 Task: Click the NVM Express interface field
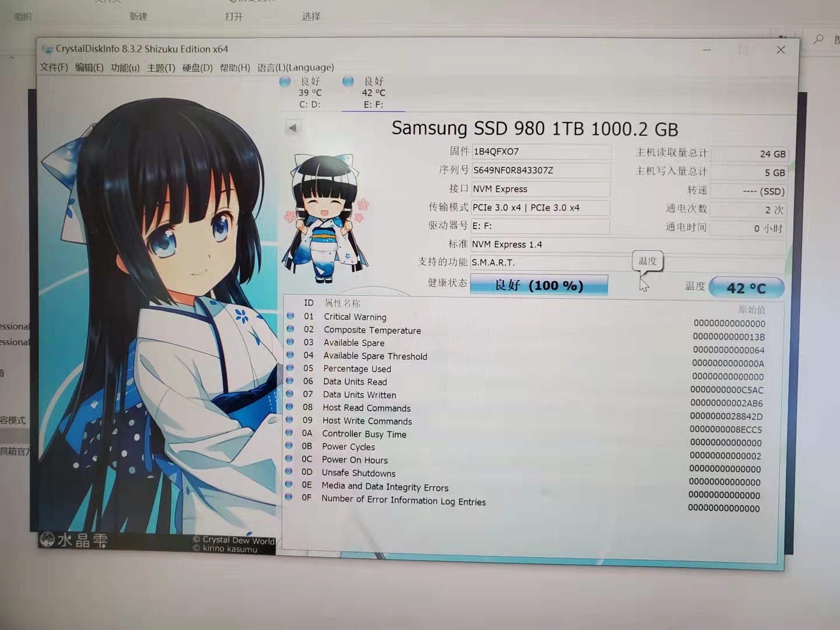(540, 189)
